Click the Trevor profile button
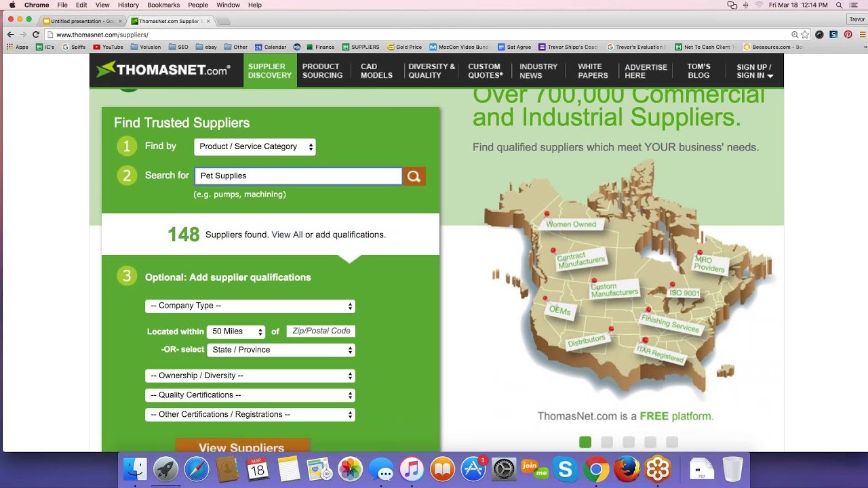Image resolution: width=868 pixels, height=488 pixels. [x=857, y=20]
